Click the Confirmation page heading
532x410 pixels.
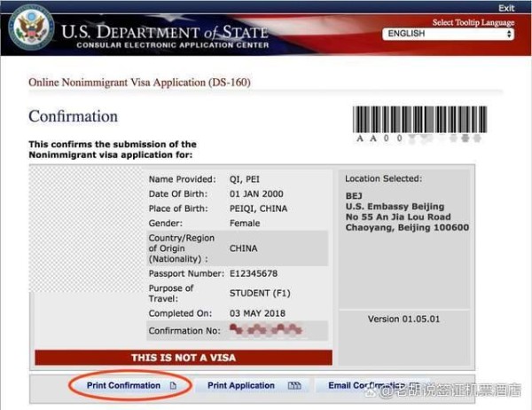pyautogui.click(x=73, y=116)
